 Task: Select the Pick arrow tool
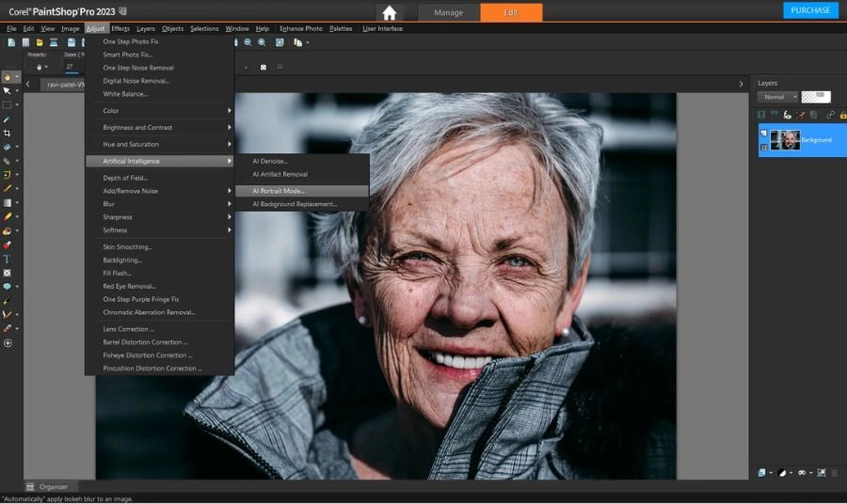pyautogui.click(x=7, y=90)
